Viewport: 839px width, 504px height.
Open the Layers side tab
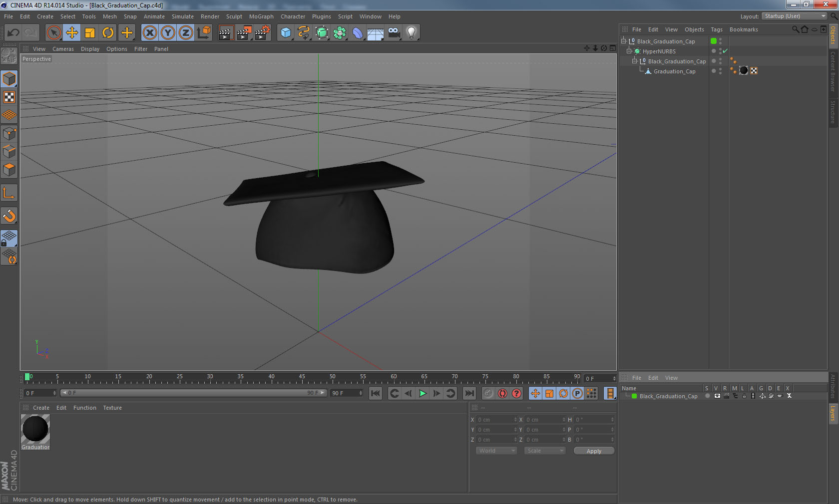833,414
